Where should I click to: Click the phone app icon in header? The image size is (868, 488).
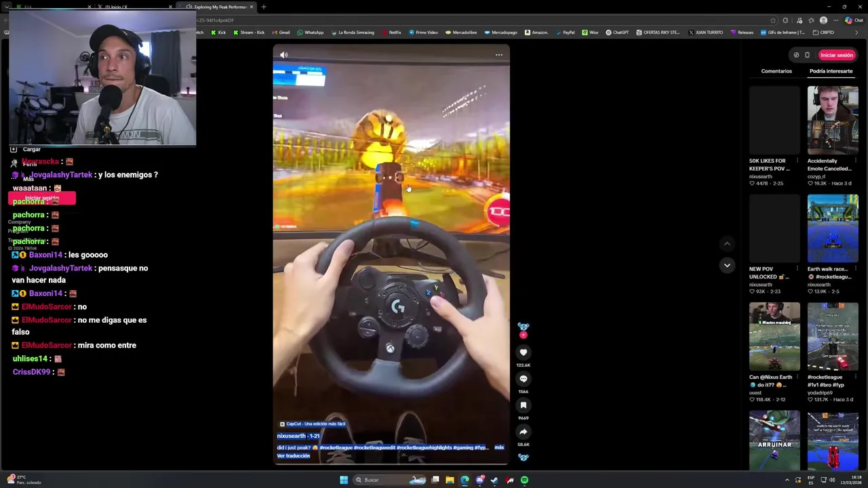point(807,55)
